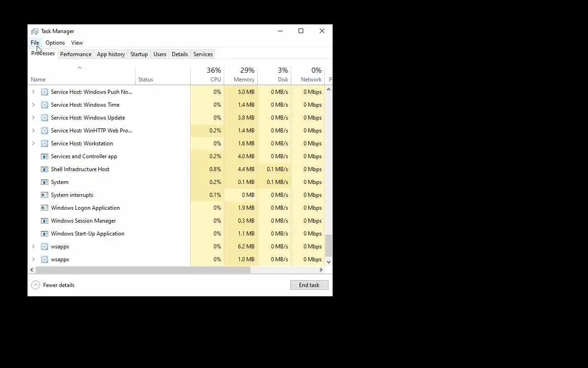Click the Fewer details label
Viewport: 588px width, 368px height.
pyautogui.click(x=59, y=285)
